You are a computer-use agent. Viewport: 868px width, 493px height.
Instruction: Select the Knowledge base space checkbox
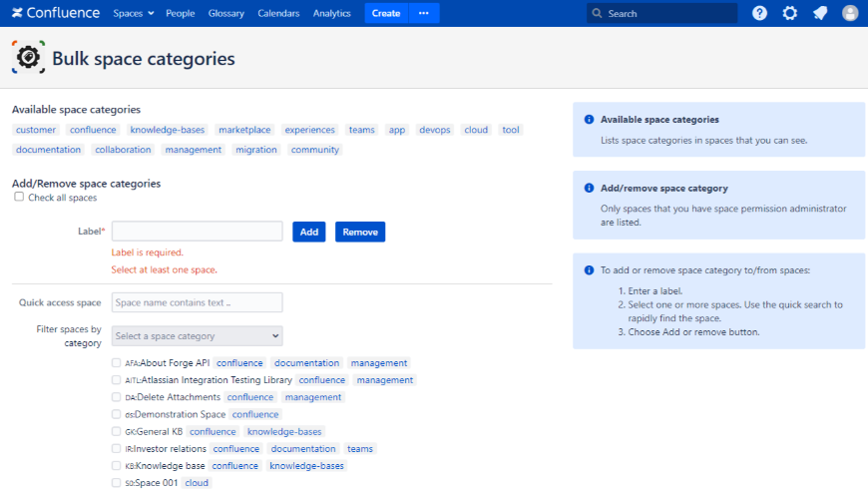tap(117, 466)
